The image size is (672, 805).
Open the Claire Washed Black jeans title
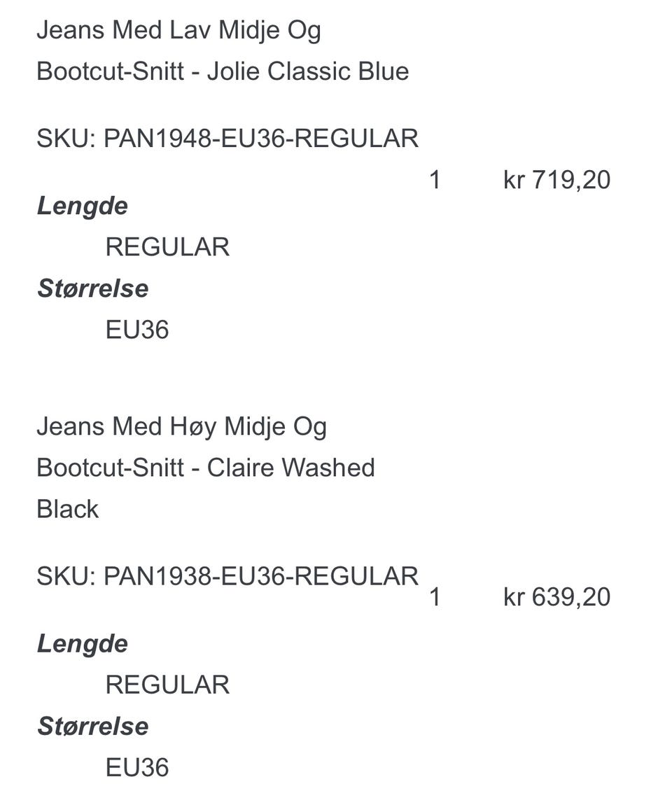206,468
